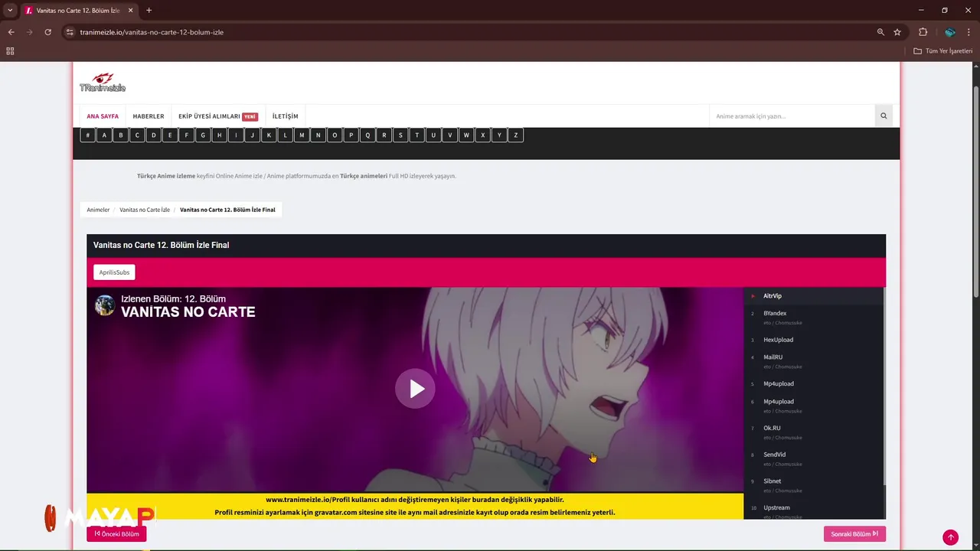Open the browser extensions puzzle icon
The width and height of the screenshot is (980, 551).
tap(923, 32)
